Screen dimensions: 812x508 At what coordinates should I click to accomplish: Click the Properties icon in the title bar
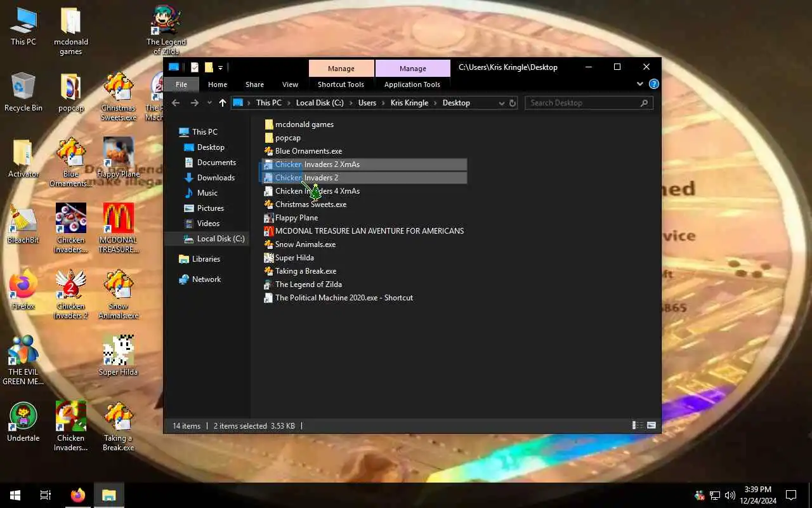[195, 67]
